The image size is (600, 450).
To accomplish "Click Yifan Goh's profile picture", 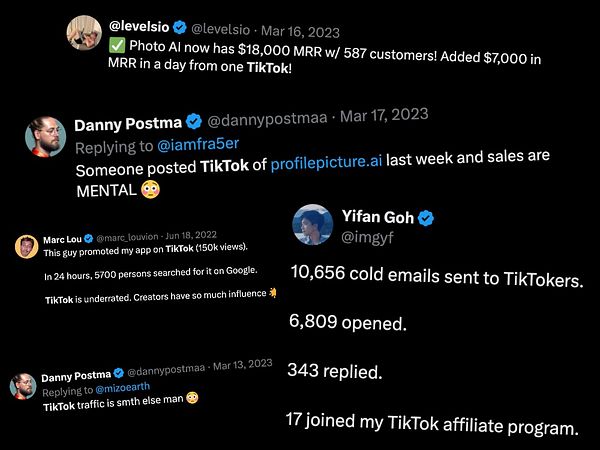I will pos(313,225).
